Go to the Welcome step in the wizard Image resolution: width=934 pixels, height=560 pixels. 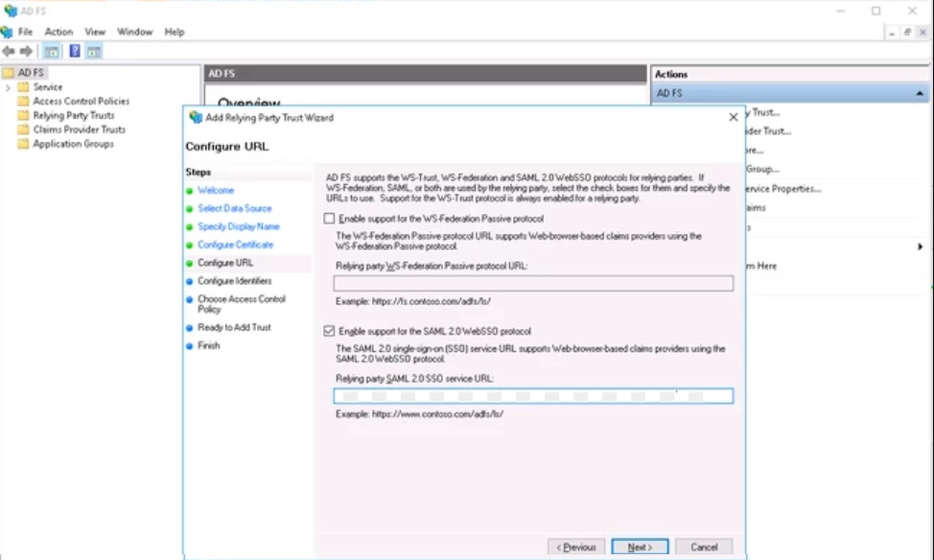[x=216, y=191]
